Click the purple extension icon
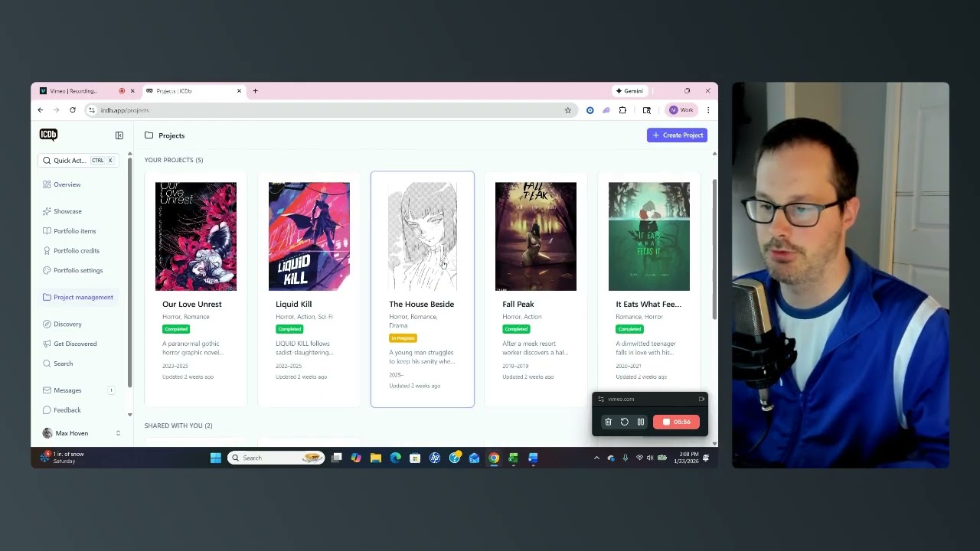Viewport: 980px width, 551px height. [606, 110]
